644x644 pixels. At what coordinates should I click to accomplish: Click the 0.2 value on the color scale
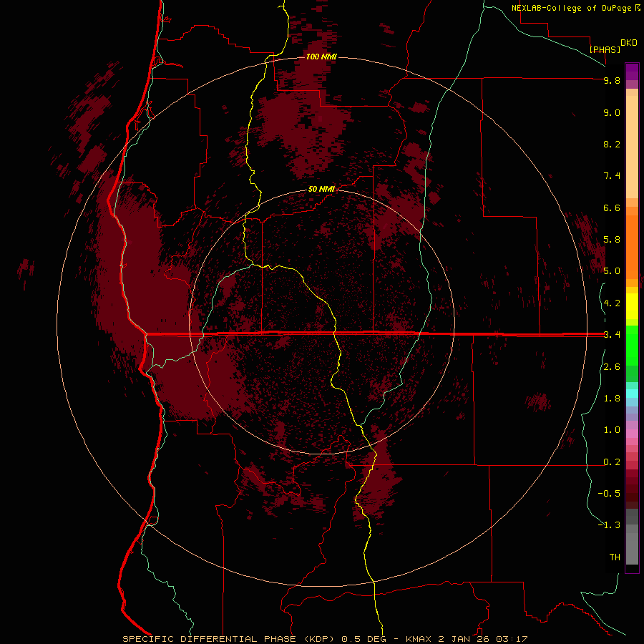click(612, 462)
